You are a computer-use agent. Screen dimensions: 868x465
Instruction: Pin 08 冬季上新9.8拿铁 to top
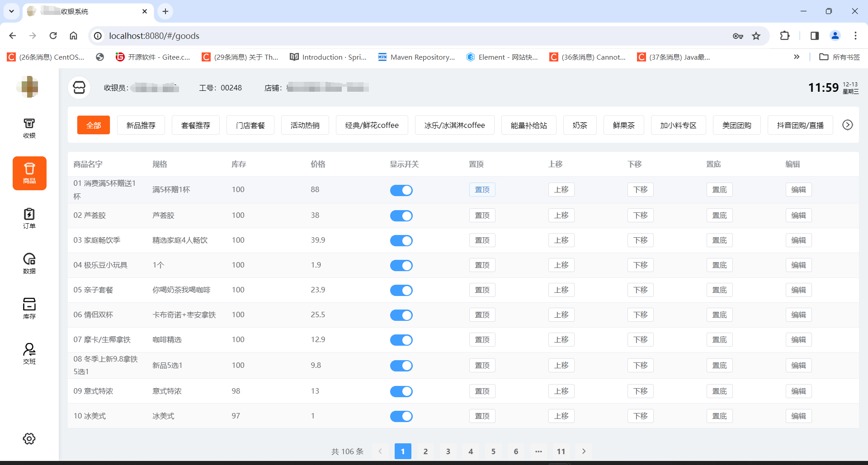pos(482,366)
